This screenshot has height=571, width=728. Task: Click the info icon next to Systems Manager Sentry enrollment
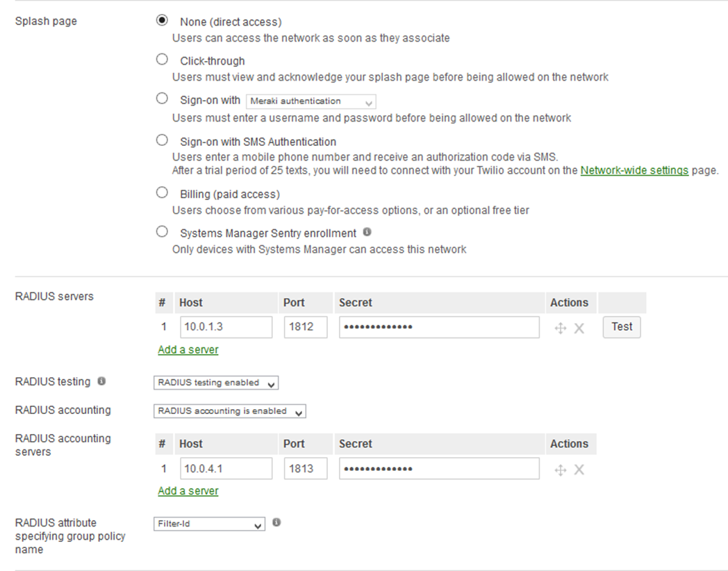(x=367, y=231)
